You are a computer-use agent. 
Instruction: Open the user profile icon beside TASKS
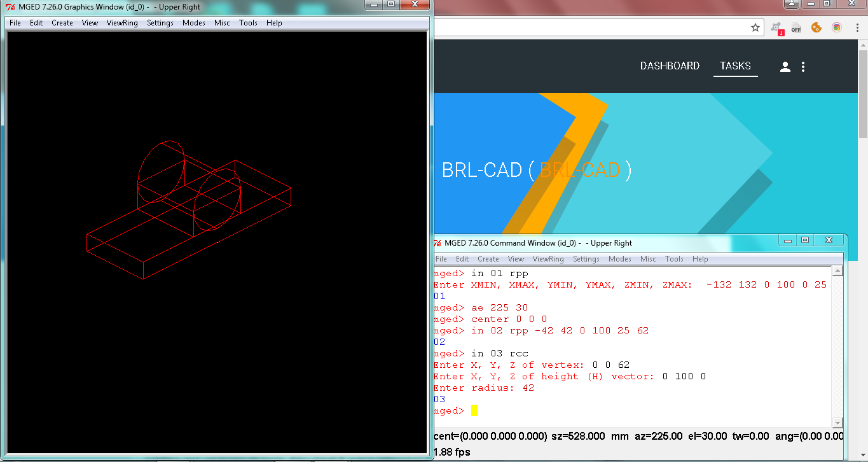(x=785, y=66)
